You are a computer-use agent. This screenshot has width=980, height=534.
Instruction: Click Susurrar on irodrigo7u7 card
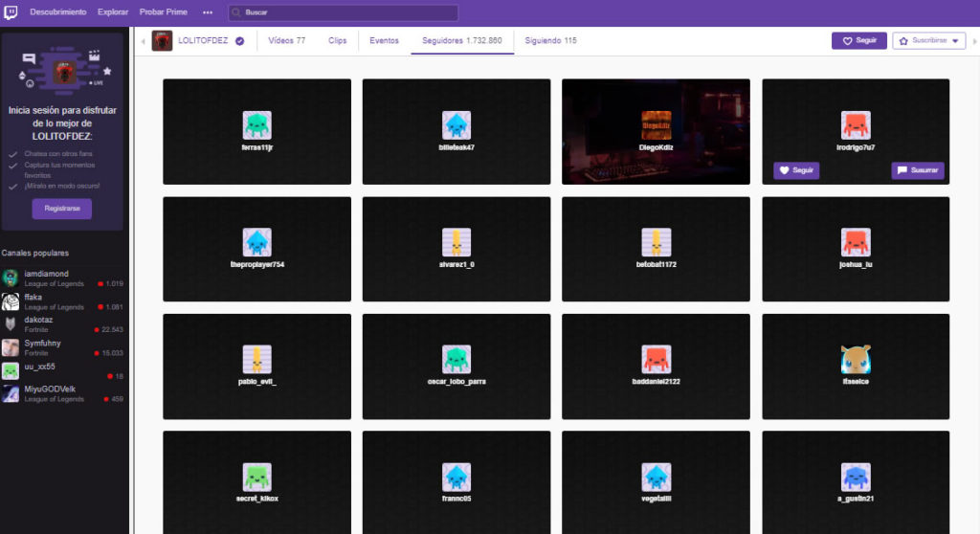pos(918,170)
